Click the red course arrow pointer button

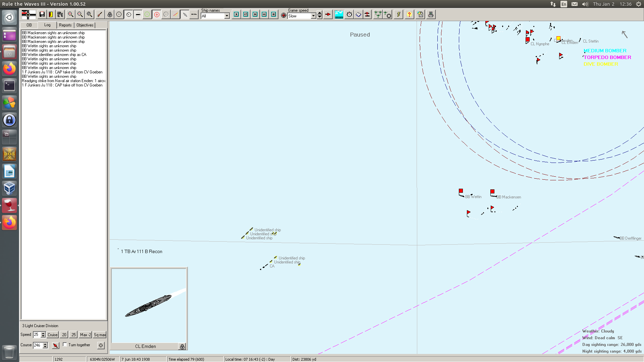tap(56, 345)
